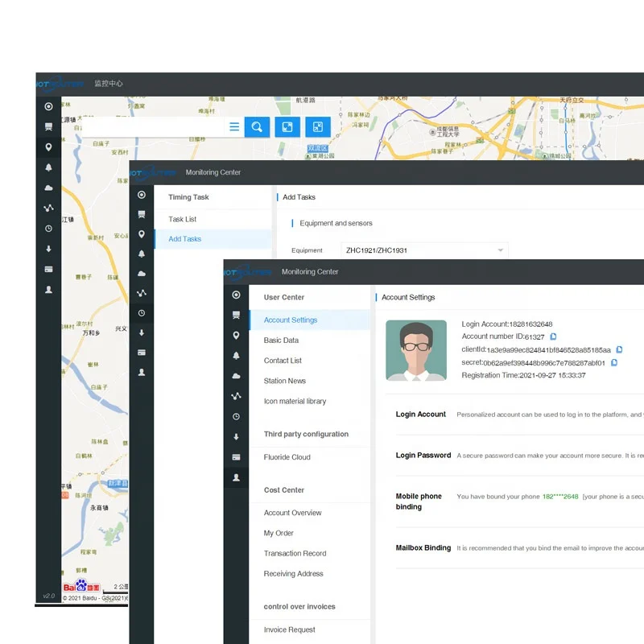Click the expand-to-fullscreen map button
This screenshot has height=644, width=644.
tap(287, 126)
